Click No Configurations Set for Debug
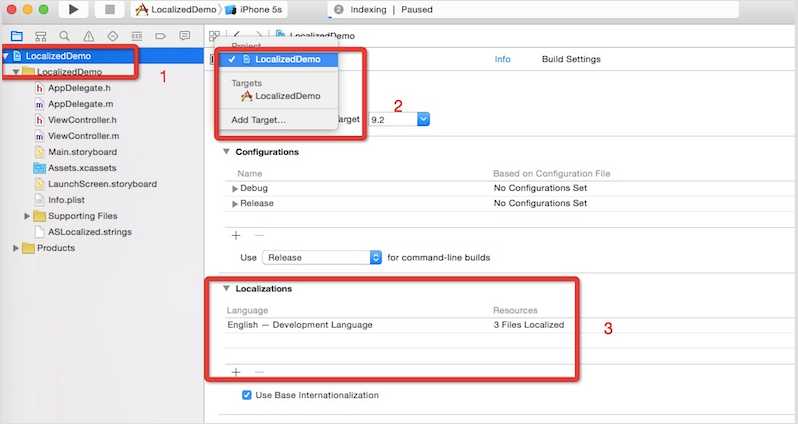798x424 pixels. (x=540, y=188)
